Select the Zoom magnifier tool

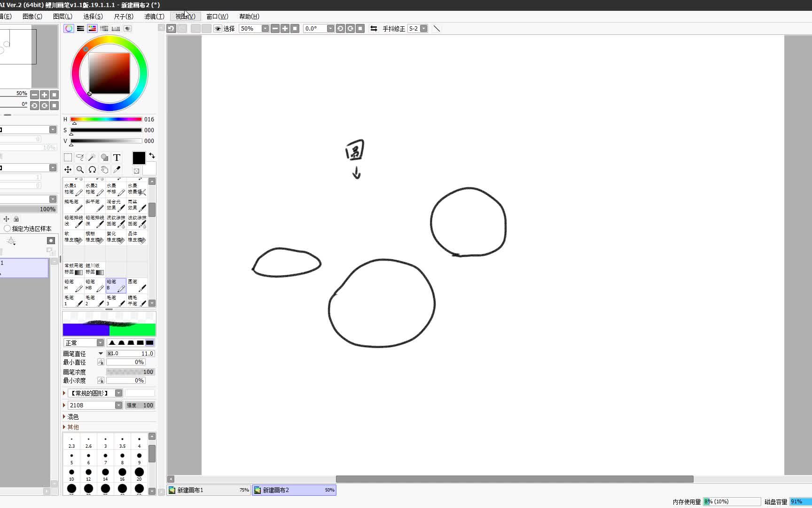[80, 170]
